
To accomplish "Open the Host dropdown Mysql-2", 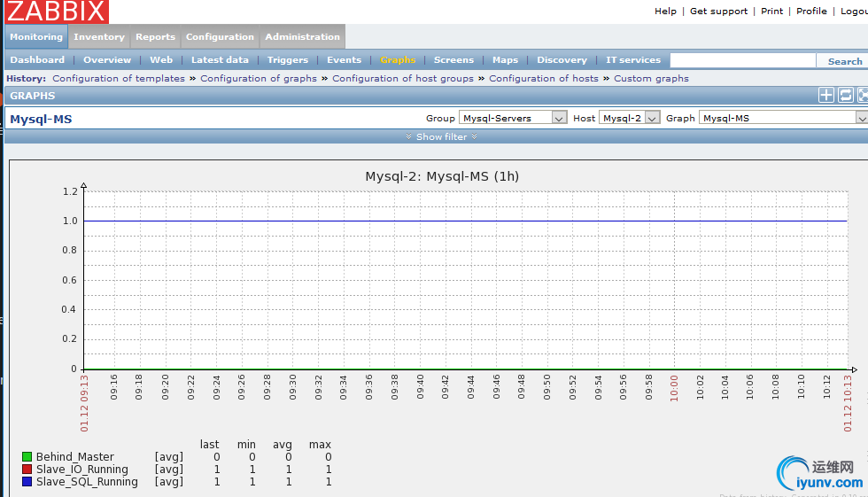I will point(630,118).
